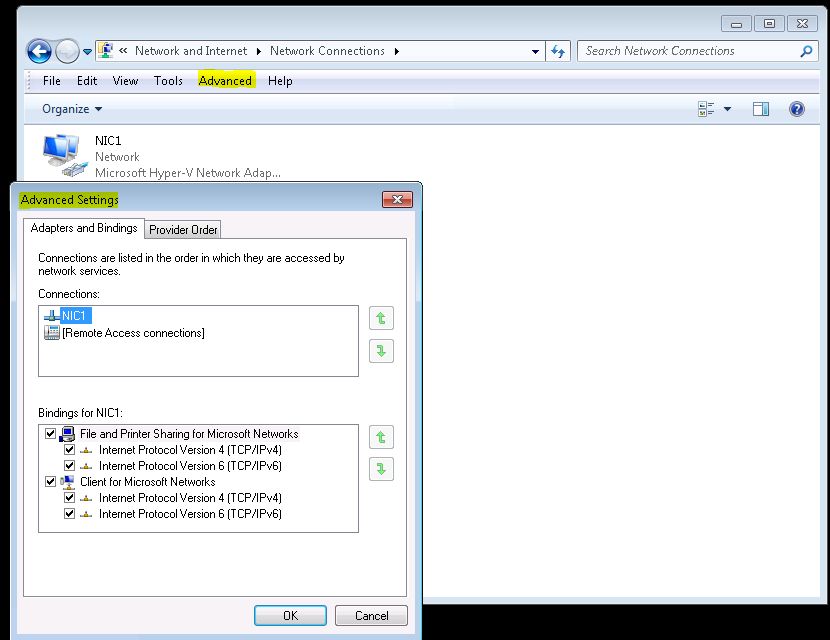Select NIC1 in the Connections list
This screenshot has width=830, height=640.
click(x=74, y=316)
